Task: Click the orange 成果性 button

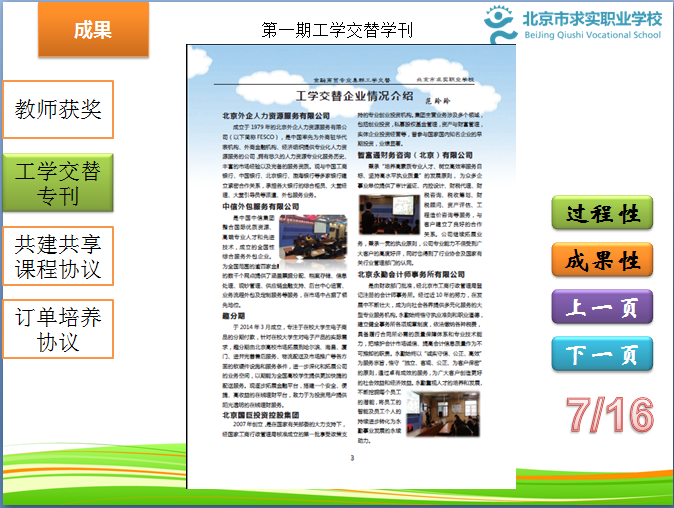Action: (x=602, y=260)
